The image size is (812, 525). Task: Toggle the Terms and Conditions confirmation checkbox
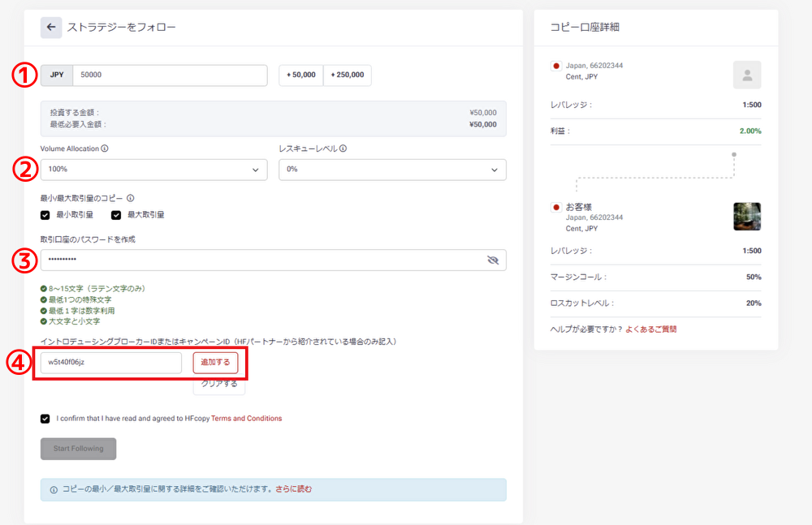pyautogui.click(x=45, y=419)
